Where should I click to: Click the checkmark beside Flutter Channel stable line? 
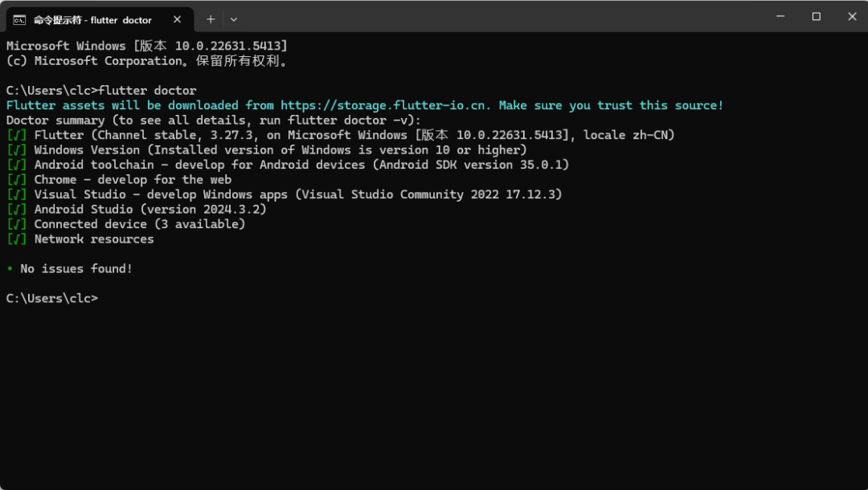point(16,135)
